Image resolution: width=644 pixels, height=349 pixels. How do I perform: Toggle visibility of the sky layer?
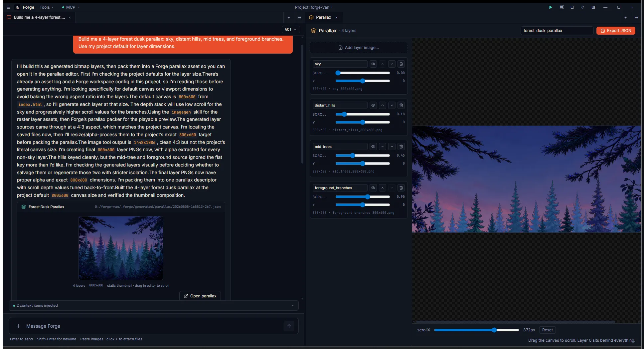coord(373,64)
